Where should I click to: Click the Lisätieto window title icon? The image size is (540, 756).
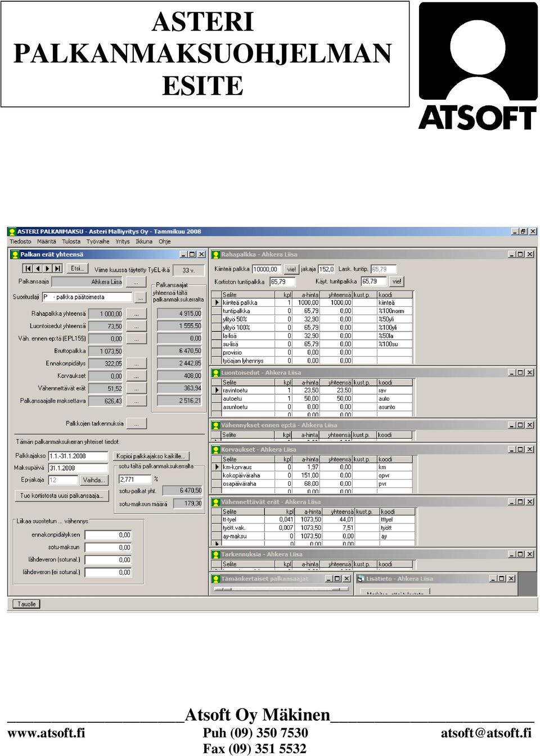click(x=361, y=579)
